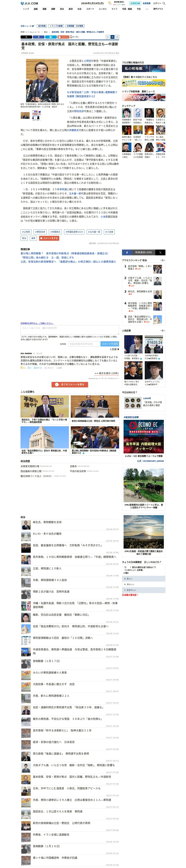Expand the access ranking 一覧へ link
This screenshot has height=868, width=186.
pyautogui.click(x=162, y=260)
